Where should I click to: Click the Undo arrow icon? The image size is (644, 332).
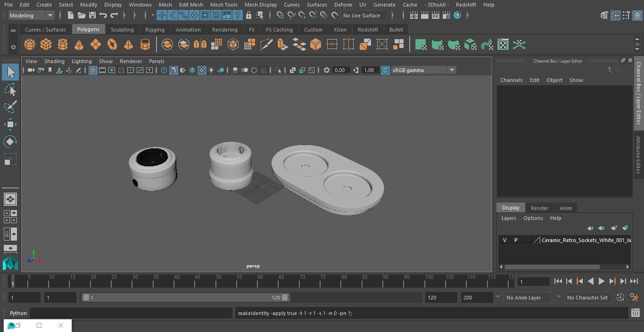[x=103, y=16]
